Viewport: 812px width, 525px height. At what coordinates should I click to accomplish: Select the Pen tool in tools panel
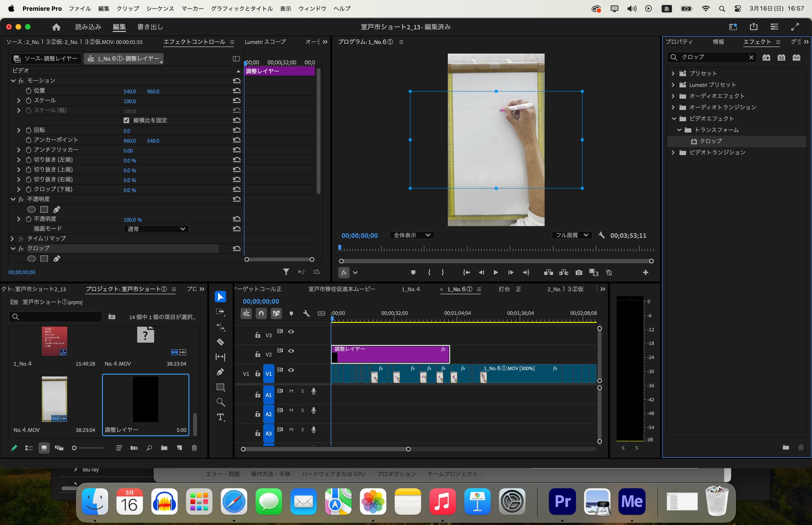pos(220,372)
